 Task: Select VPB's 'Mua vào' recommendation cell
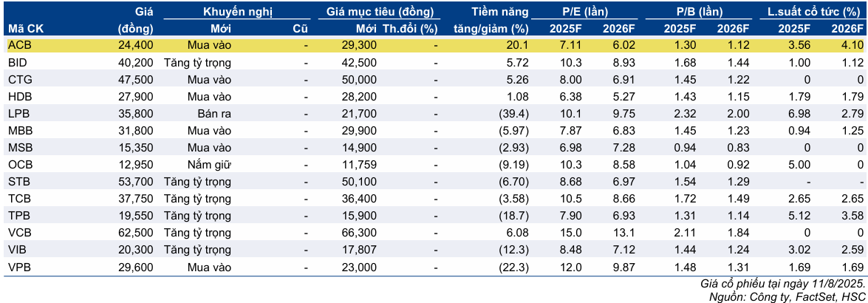[210, 266]
